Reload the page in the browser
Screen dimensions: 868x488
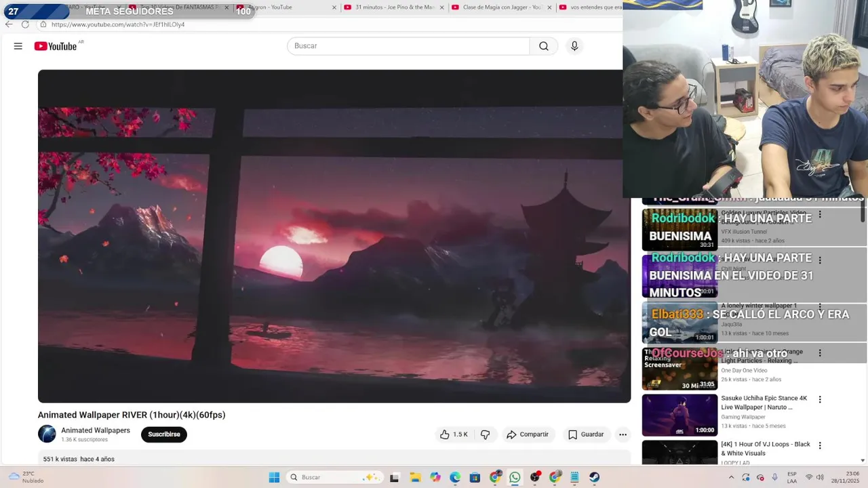point(25,24)
